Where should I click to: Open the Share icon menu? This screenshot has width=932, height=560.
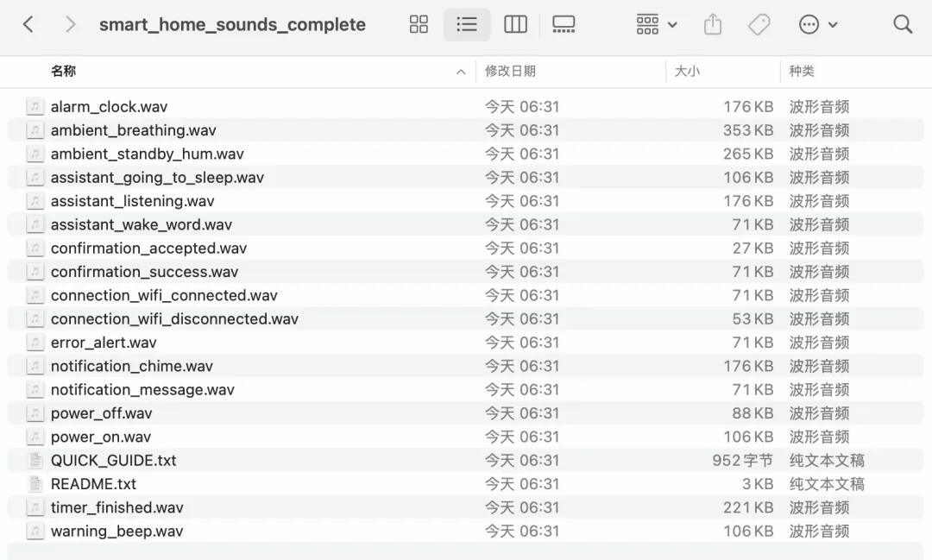pos(712,24)
